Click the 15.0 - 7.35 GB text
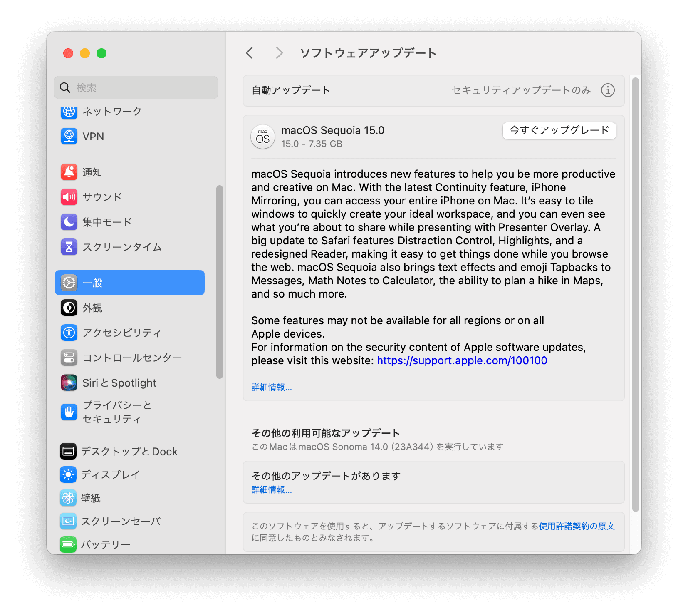 [312, 144]
